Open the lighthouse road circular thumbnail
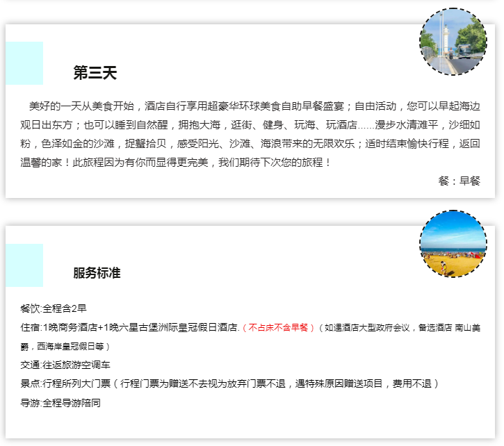This screenshot has width=504, height=446. point(453,42)
